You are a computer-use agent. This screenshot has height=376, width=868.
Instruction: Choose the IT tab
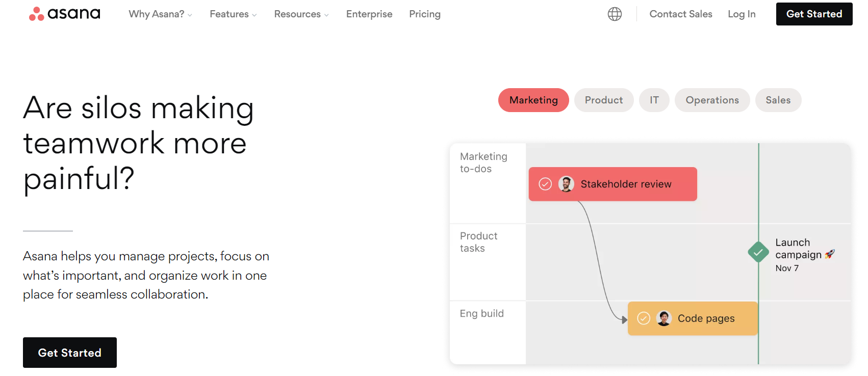point(654,100)
